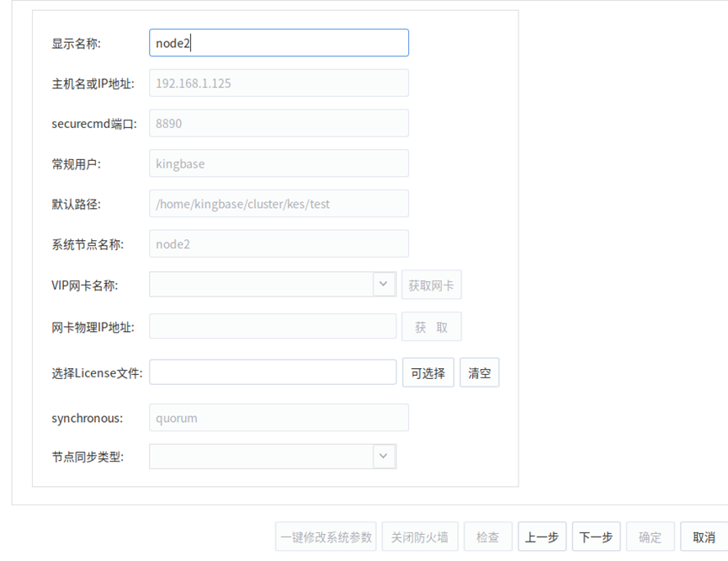Go back with the 上一步 button
This screenshot has width=728, height=561.
click(542, 537)
